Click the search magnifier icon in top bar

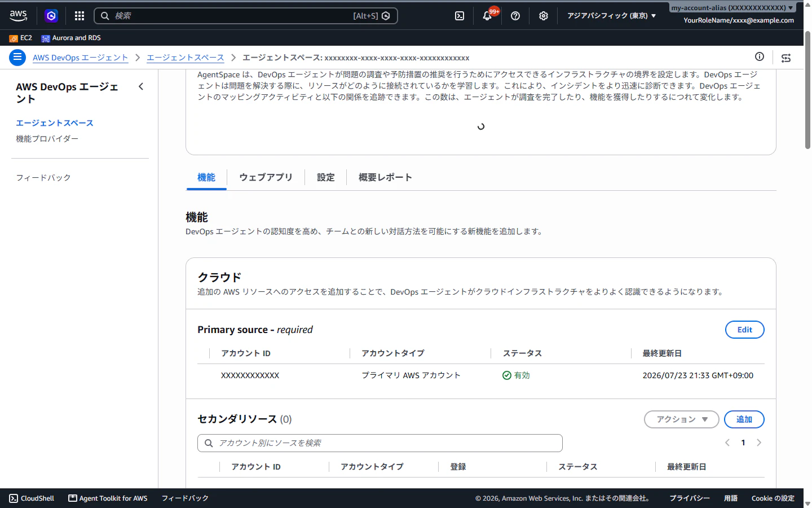click(x=105, y=16)
